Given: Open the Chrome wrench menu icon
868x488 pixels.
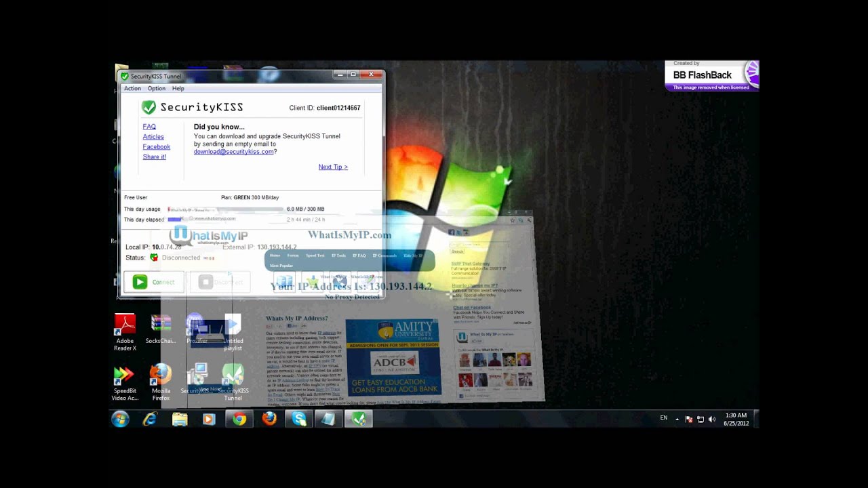Looking at the screenshot, I should click(529, 220).
